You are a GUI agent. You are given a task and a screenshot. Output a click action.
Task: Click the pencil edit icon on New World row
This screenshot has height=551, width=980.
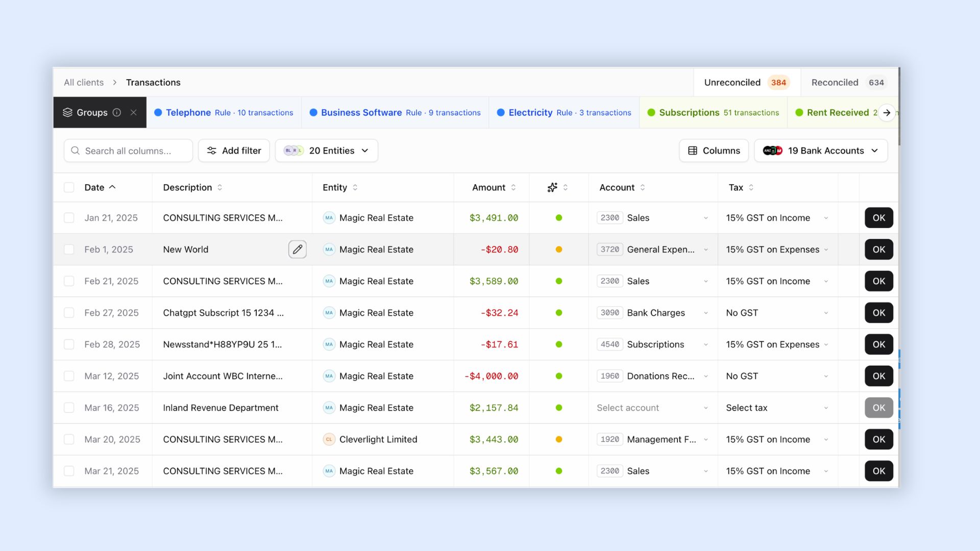pyautogui.click(x=297, y=249)
